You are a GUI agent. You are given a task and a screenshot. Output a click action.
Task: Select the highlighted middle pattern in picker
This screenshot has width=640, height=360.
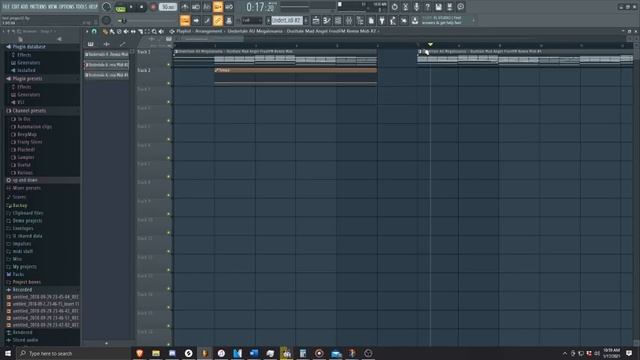107,64
